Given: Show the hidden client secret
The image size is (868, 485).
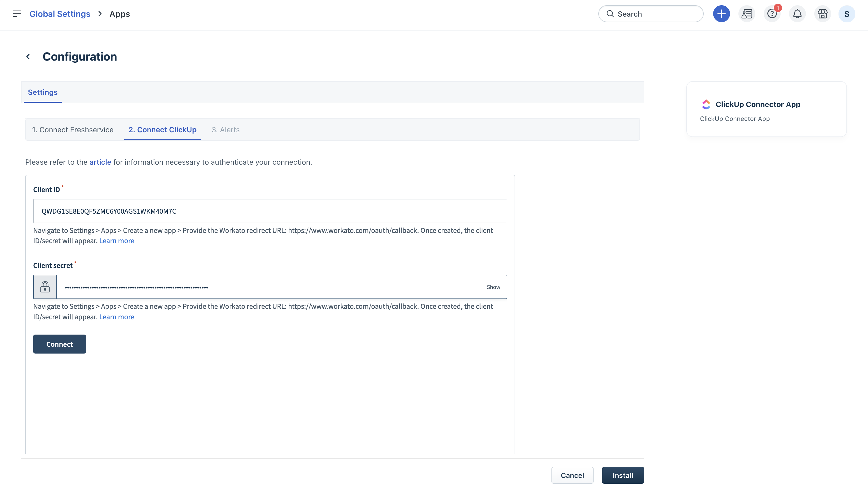Looking at the screenshot, I should tap(493, 287).
